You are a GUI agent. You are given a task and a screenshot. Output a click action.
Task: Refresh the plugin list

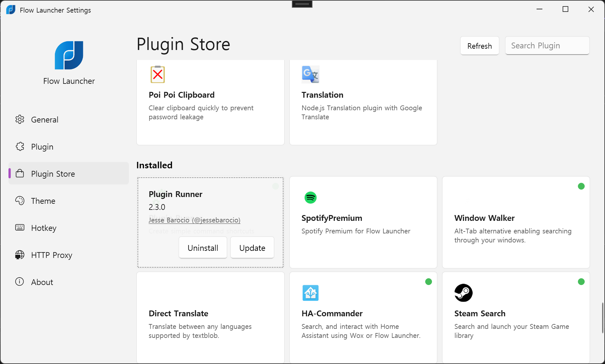tap(479, 46)
